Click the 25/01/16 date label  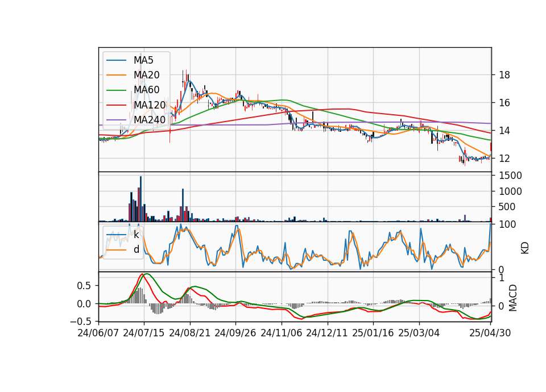point(373,333)
